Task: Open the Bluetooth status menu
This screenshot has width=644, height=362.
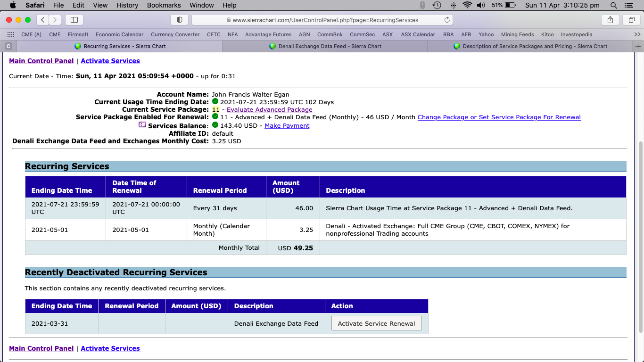Action: pos(453,5)
